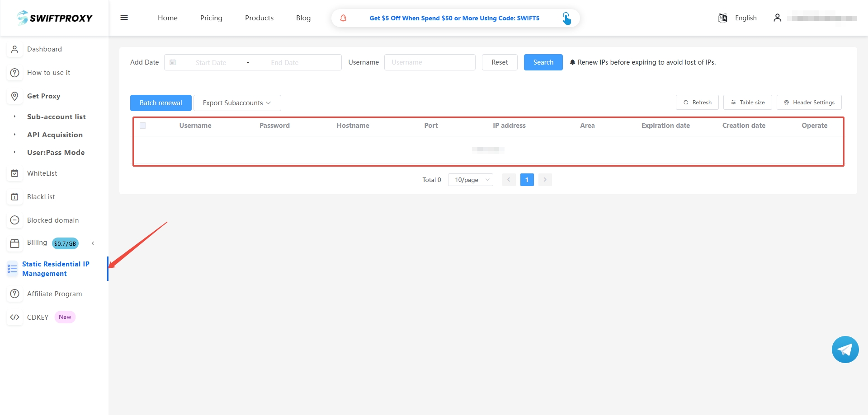Image resolution: width=868 pixels, height=415 pixels.
Task: Collapse the Billing section chevron
Action: click(x=93, y=243)
